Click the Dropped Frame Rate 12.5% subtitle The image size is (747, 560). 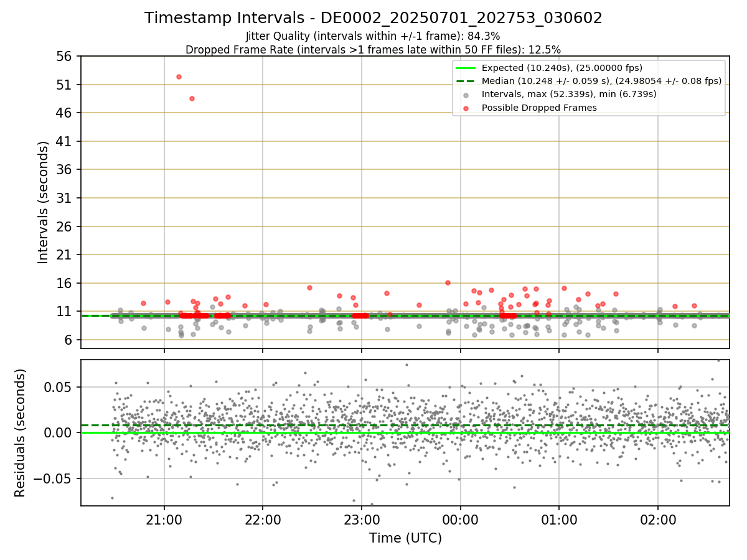[374, 50]
